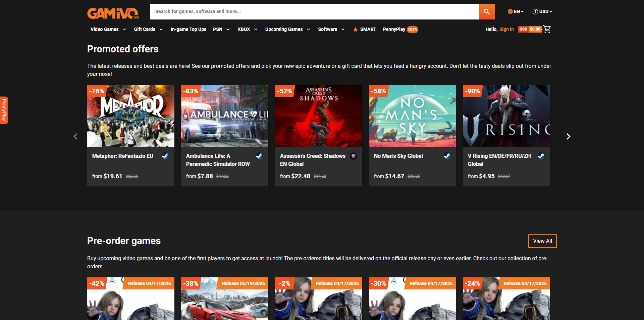Click the No Man's Sky cover image
This screenshot has height=320, width=644.
click(x=413, y=116)
